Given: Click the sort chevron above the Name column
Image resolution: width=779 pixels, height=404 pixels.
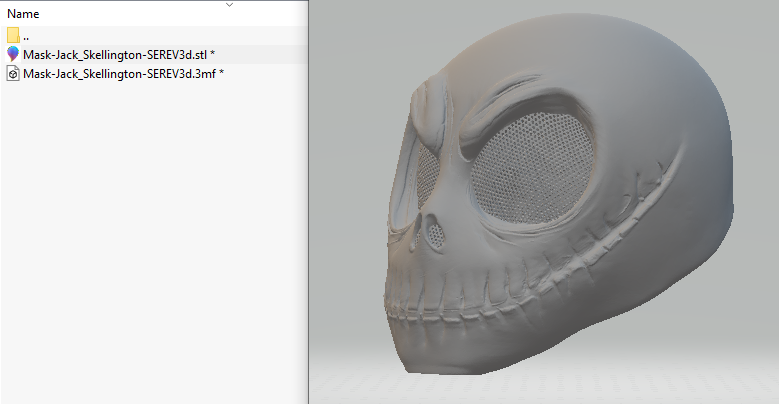Looking at the screenshot, I should [x=229, y=4].
